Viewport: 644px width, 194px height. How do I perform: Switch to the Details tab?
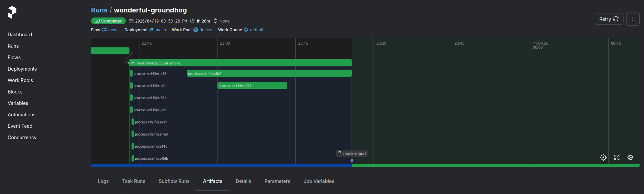(x=243, y=181)
